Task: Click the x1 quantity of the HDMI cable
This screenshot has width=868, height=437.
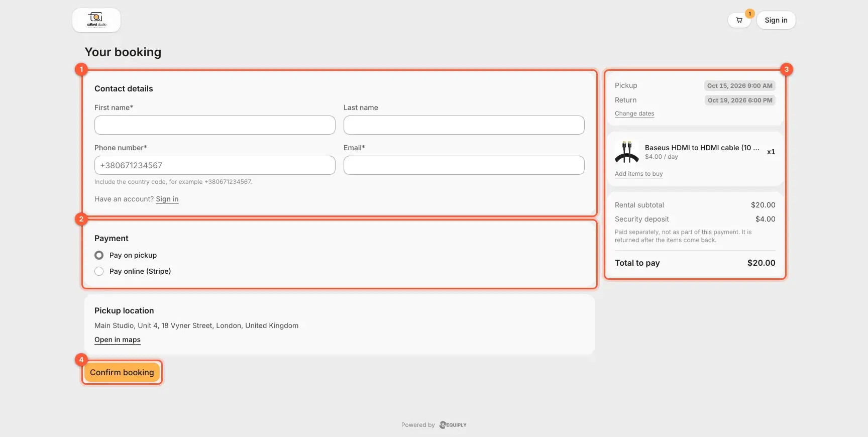Action: (x=771, y=152)
